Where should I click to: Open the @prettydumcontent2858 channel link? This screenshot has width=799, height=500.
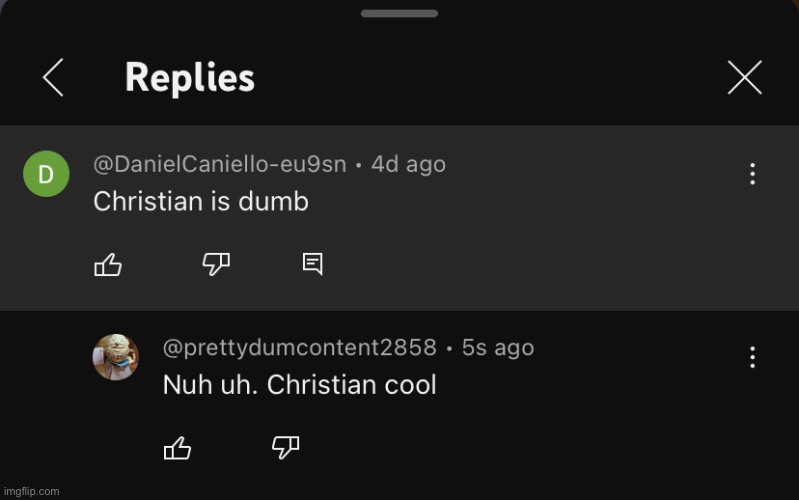(x=300, y=348)
